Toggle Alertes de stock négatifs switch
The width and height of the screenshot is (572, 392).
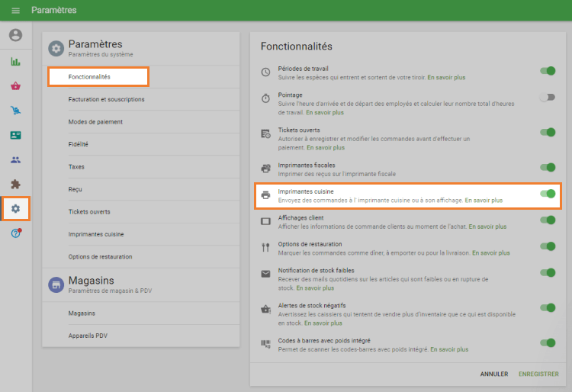pyautogui.click(x=547, y=308)
